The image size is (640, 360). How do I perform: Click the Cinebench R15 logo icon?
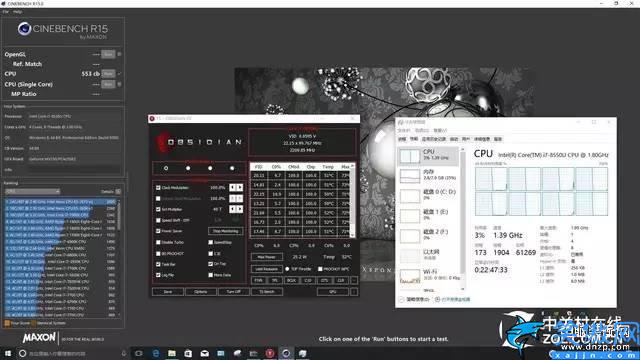coord(24,29)
